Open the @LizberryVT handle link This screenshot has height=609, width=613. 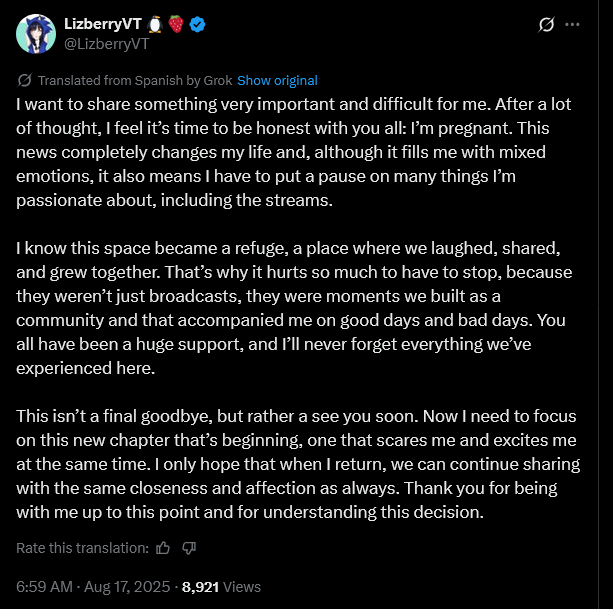pyautogui.click(x=107, y=43)
